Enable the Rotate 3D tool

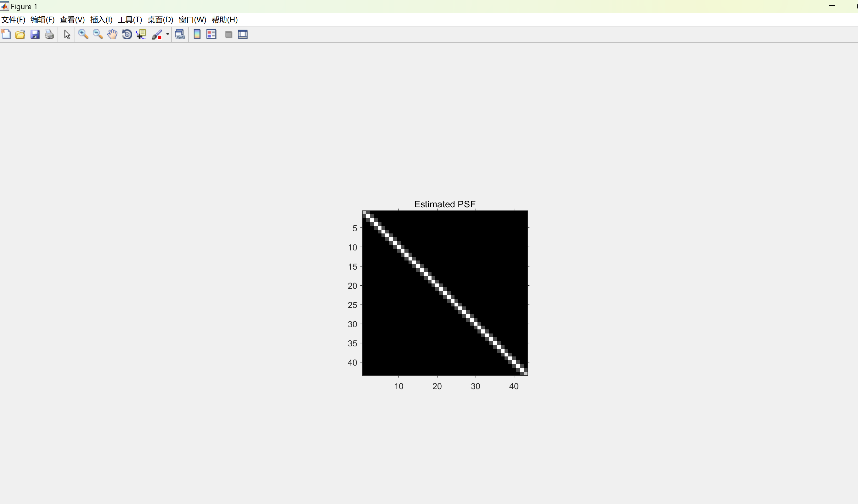[127, 34]
